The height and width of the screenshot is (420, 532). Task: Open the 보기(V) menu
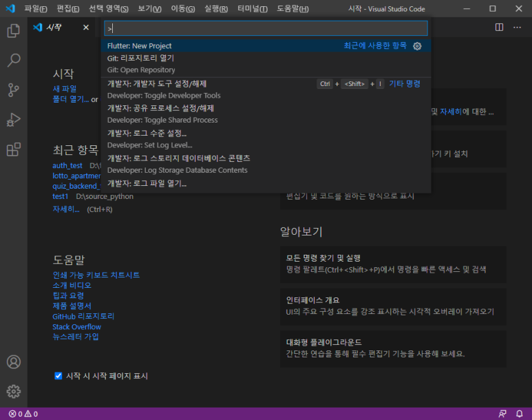click(149, 9)
